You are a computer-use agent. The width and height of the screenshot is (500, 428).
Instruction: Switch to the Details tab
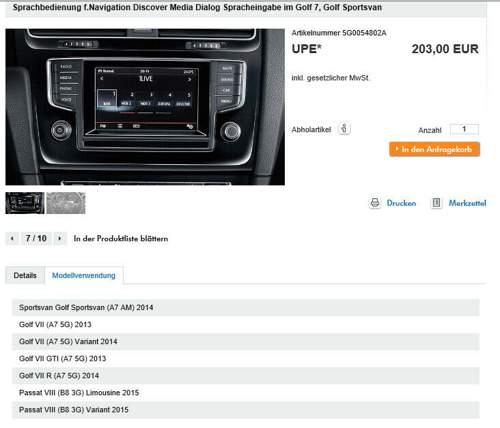(25, 276)
